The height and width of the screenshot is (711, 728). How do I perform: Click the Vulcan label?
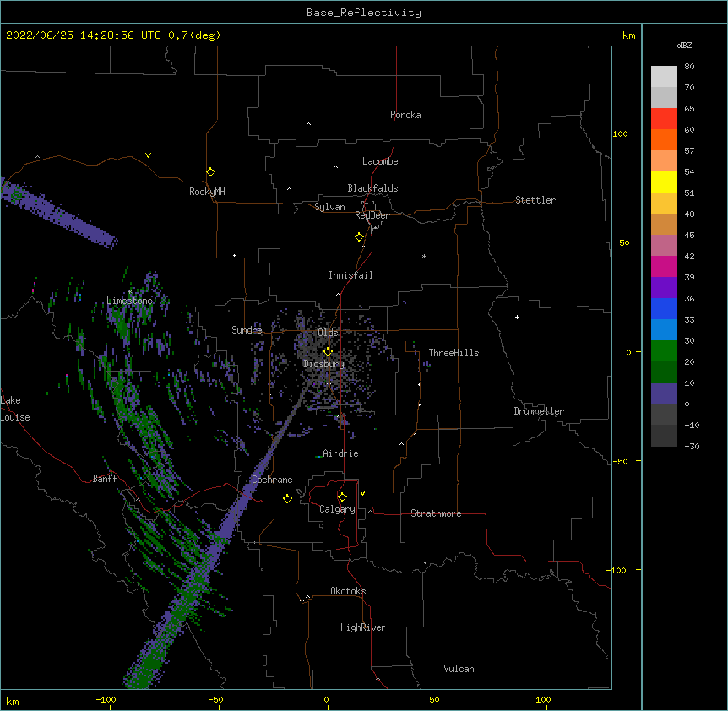coord(459,669)
